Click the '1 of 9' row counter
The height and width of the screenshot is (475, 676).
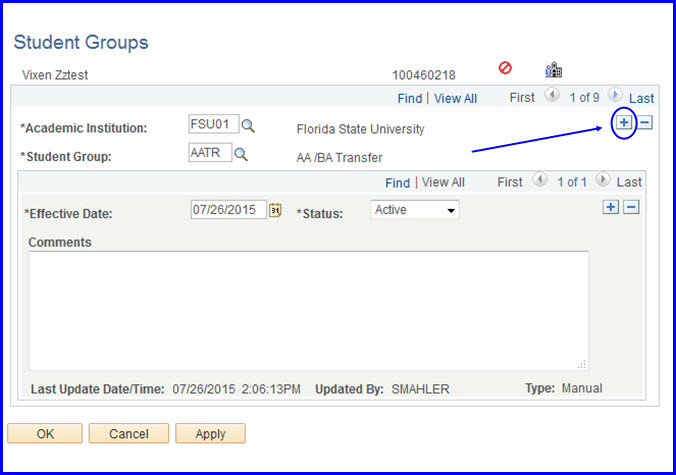(x=584, y=98)
